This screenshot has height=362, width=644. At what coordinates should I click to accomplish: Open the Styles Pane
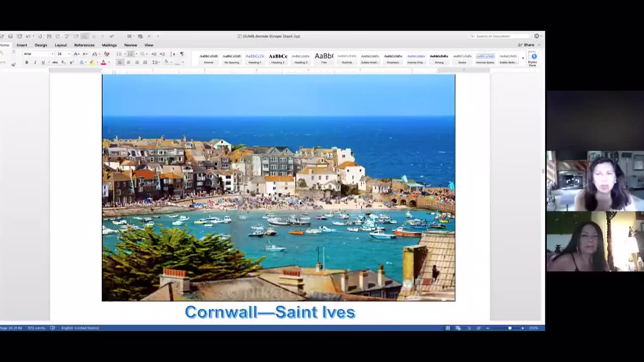533,59
